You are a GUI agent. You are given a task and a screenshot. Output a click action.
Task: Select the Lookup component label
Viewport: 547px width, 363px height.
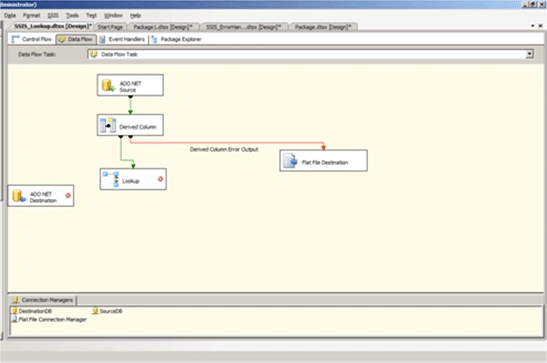coord(131,181)
